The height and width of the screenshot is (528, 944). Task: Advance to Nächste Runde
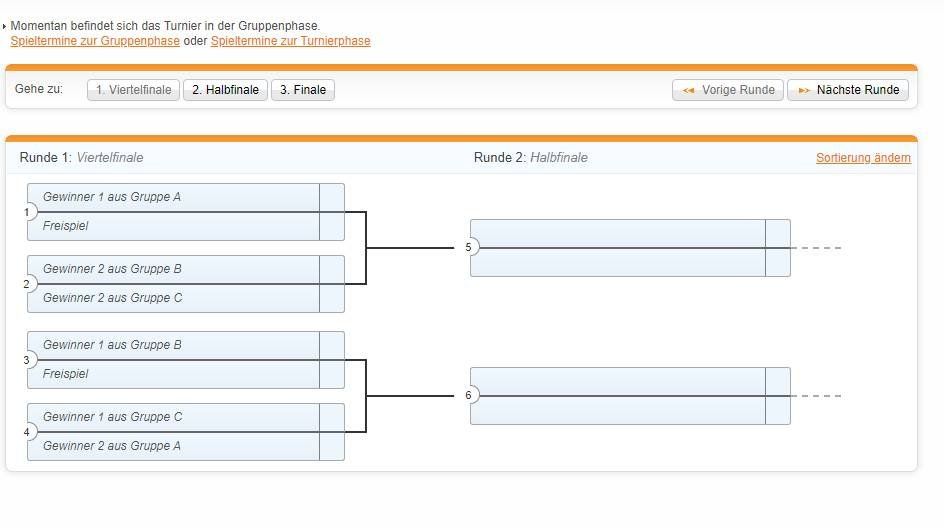coord(848,90)
